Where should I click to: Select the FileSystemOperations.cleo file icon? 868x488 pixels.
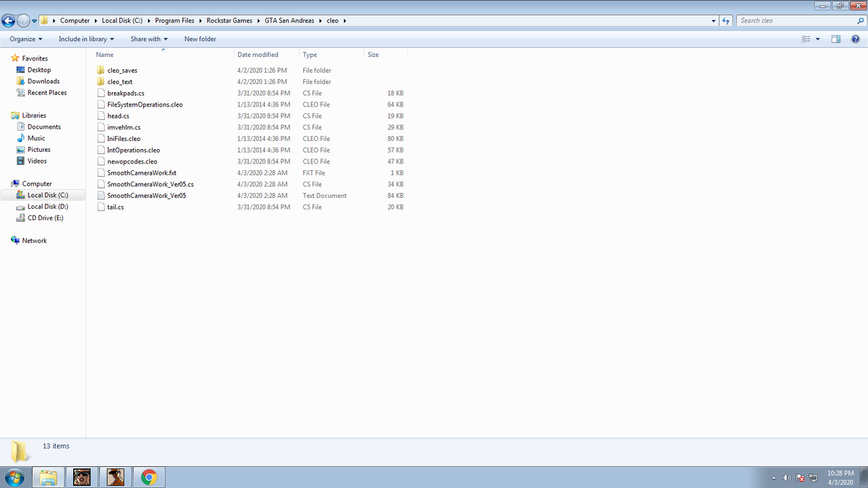pos(101,104)
